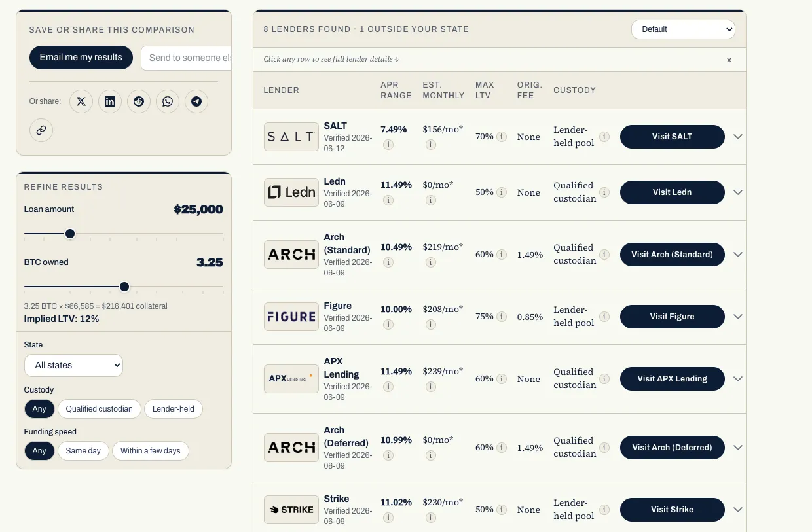Click Visit Strike button

(673, 510)
